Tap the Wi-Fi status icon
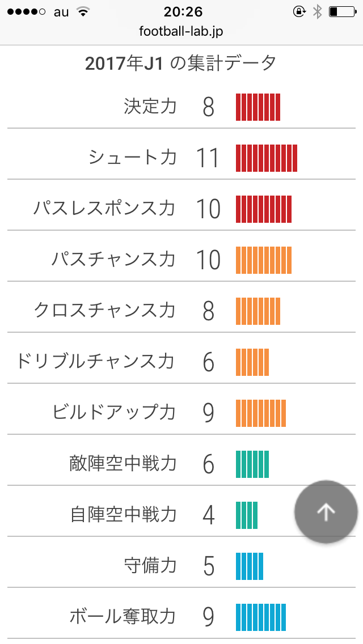Screen dimensions: 363x644 83,11
